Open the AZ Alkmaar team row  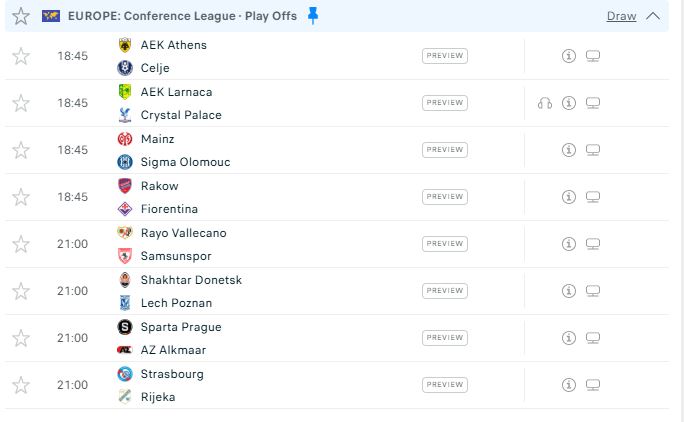coord(173,350)
